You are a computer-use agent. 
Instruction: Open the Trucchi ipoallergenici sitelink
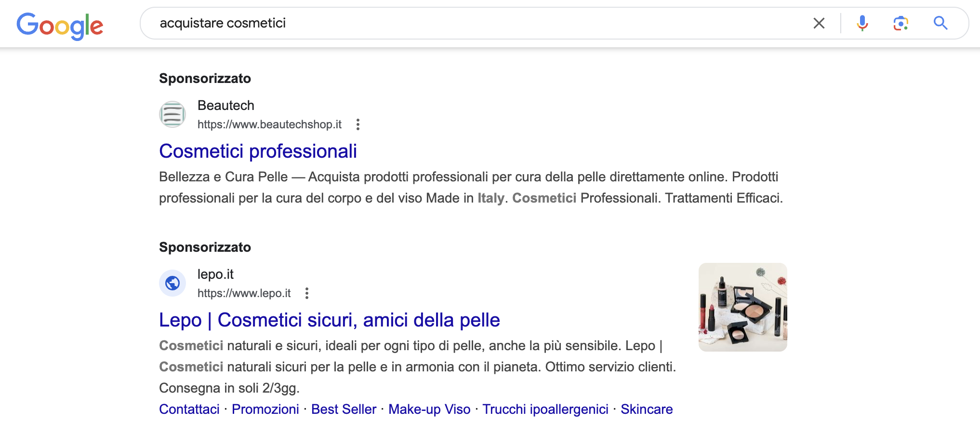[x=545, y=409]
